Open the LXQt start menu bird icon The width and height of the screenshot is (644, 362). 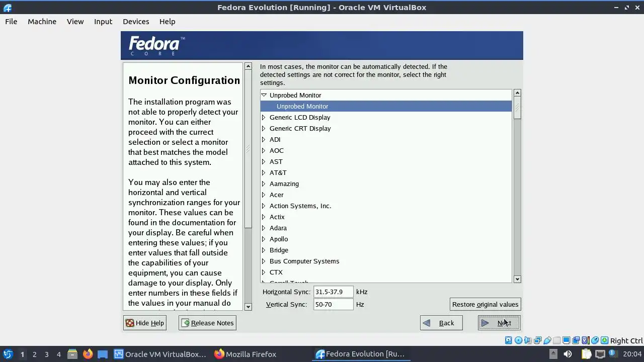(8, 354)
